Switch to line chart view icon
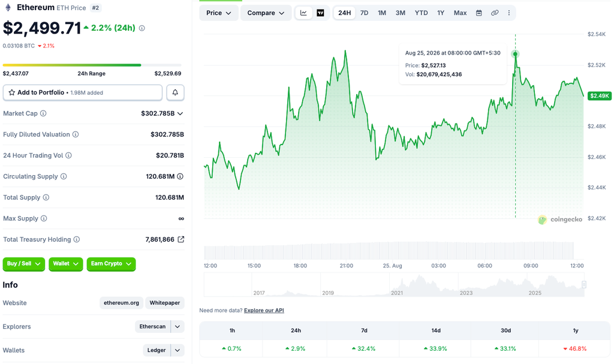Screen dimensions: 614x364 coord(303,13)
